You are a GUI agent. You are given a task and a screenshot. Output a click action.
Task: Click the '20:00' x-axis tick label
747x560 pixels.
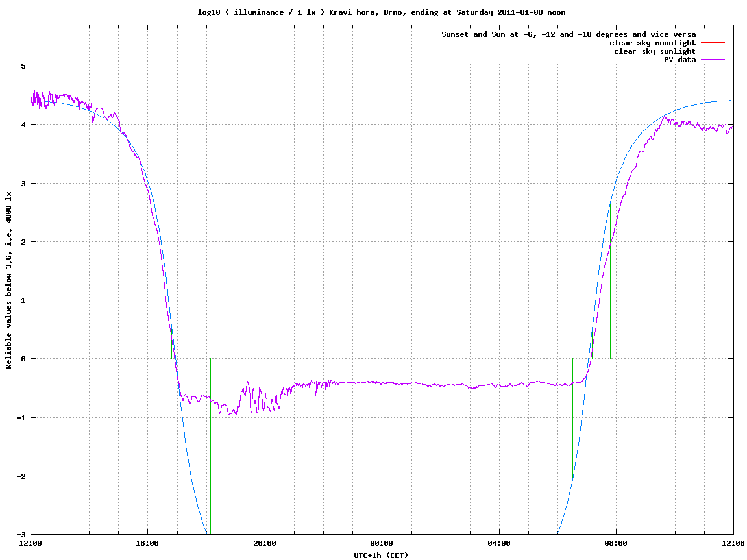pos(265,543)
